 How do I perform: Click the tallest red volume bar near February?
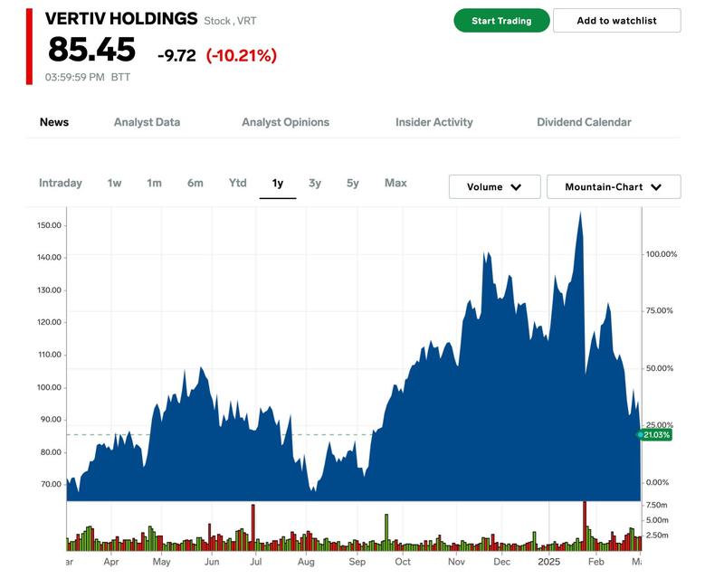[585, 525]
